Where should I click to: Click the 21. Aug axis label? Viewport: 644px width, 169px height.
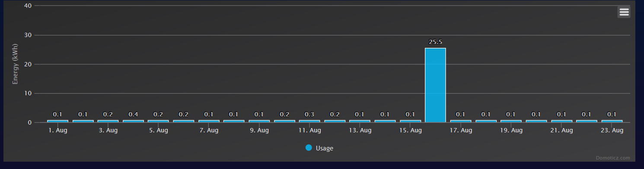click(x=561, y=130)
